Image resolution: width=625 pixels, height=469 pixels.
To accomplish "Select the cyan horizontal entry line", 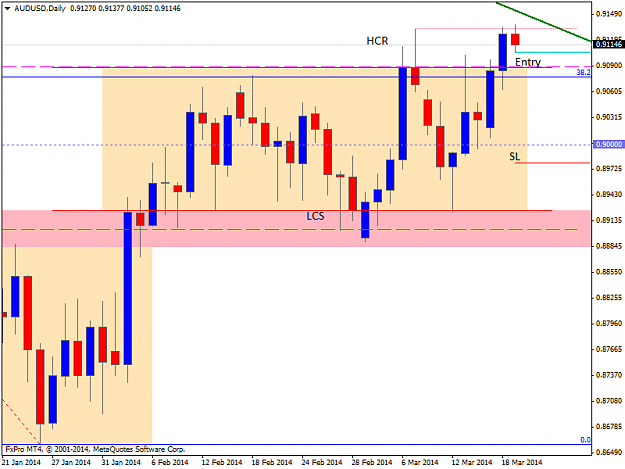I will point(552,52).
